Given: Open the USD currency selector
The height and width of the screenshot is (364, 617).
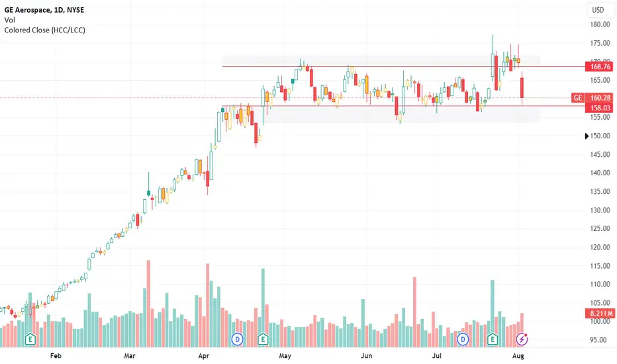Looking at the screenshot, I should pos(598,10).
